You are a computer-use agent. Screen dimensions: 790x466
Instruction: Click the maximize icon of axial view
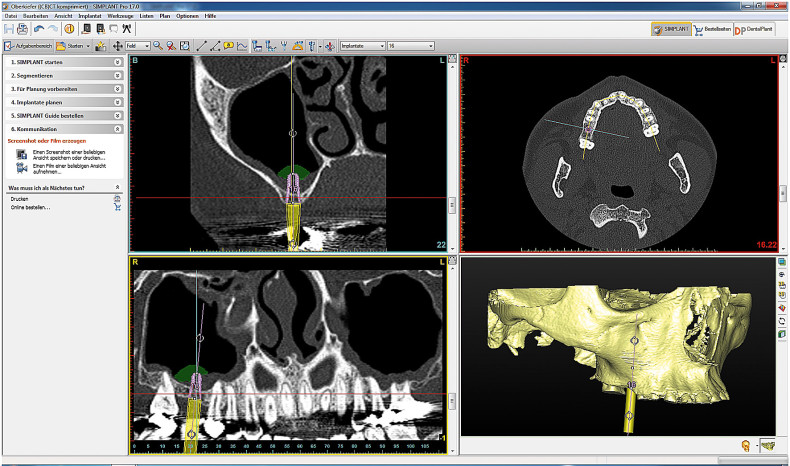point(783,59)
